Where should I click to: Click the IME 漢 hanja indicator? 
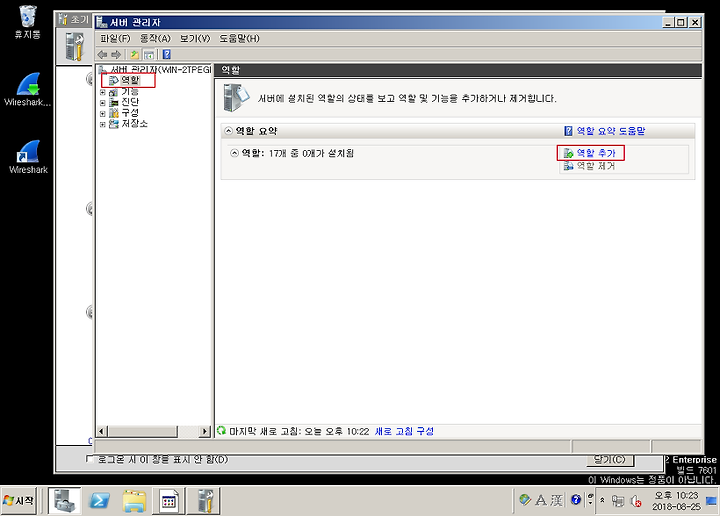tap(556, 500)
